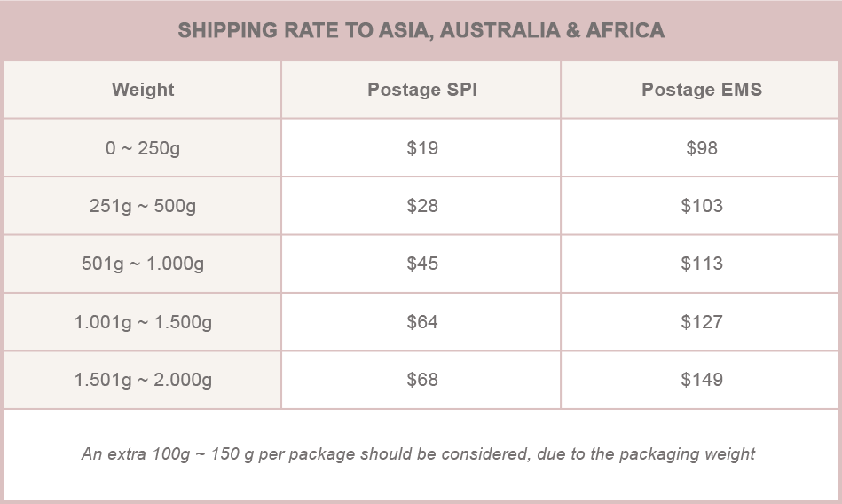Click the 1.501g ~ 2.000g weight cell

142,380
